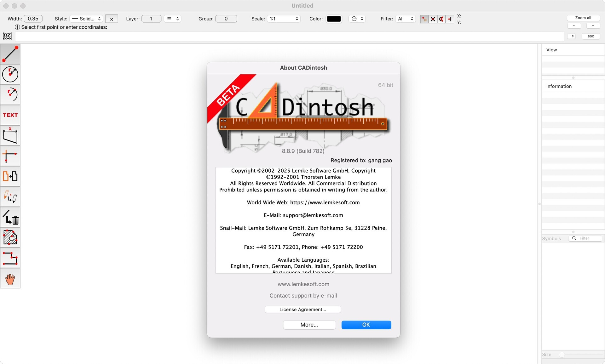Select the Delete objects trash tool
Screen dimensions: 605x364
(x=10, y=217)
